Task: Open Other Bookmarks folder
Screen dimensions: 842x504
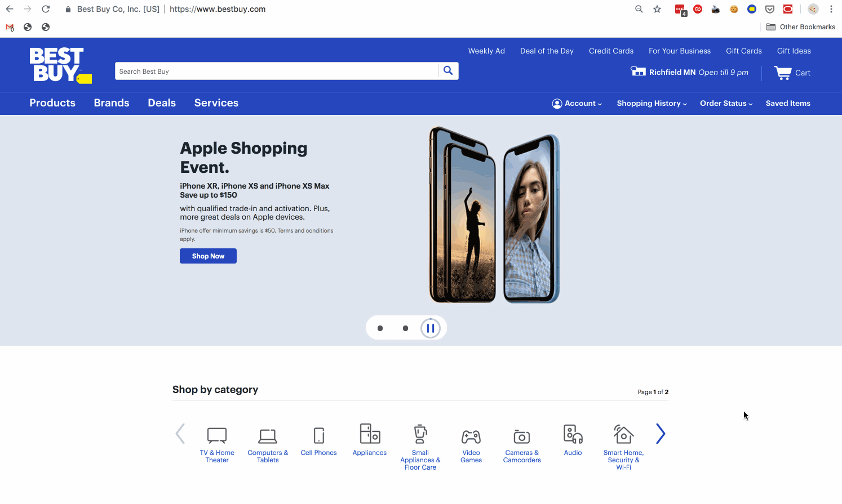Action: coord(801,27)
